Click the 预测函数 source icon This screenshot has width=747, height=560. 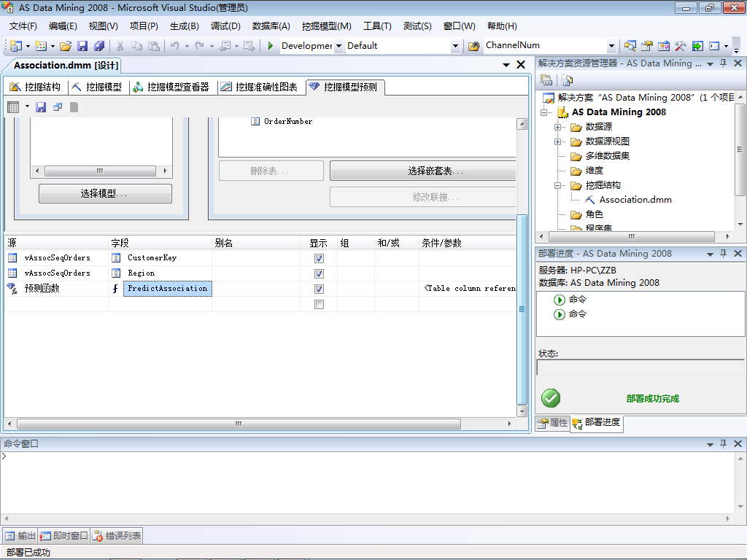[12, 288]
